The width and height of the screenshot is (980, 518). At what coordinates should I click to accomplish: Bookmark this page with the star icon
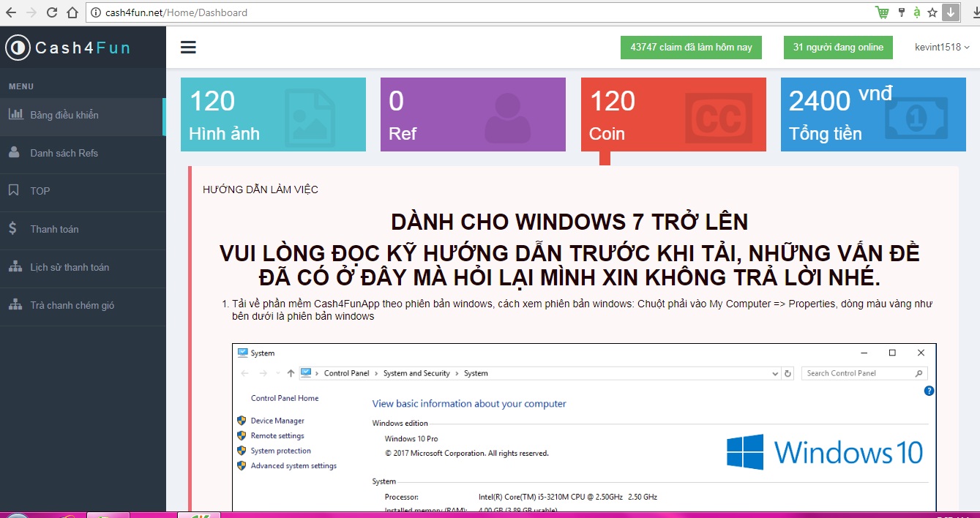[x=932, y=12]
